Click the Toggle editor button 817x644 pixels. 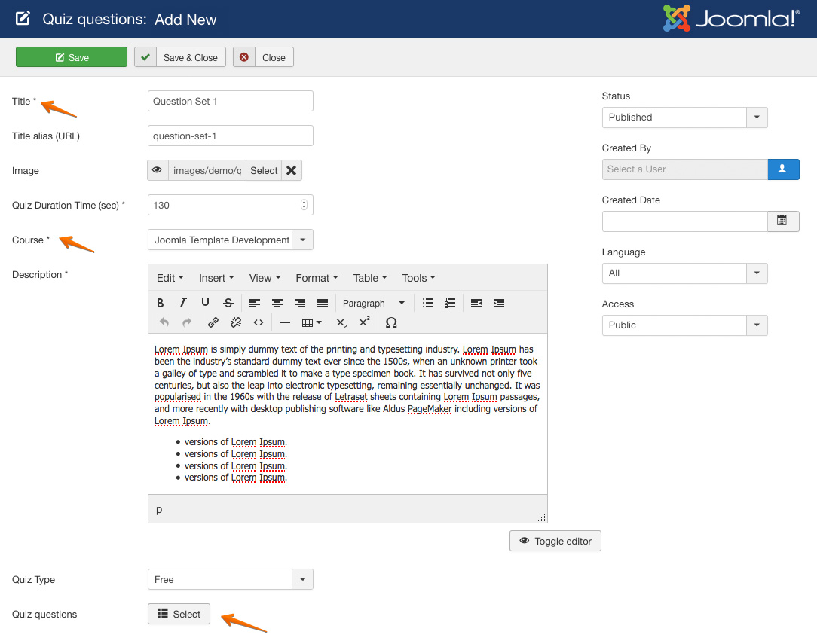pyautogui.click(x=555, y=541)
